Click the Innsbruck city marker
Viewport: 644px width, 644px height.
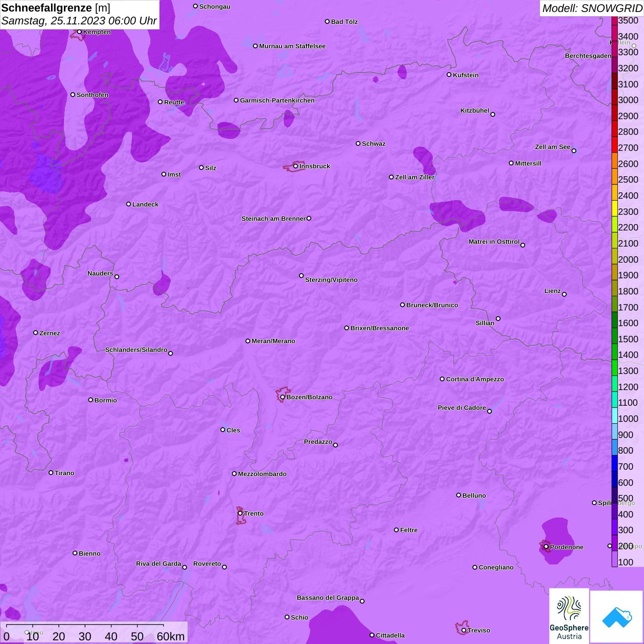(x=295, y=166)
